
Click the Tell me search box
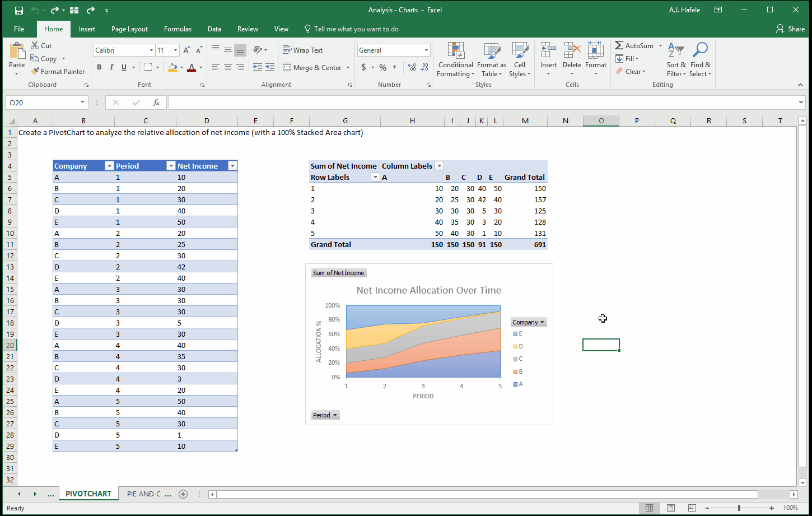pos(351,29)
